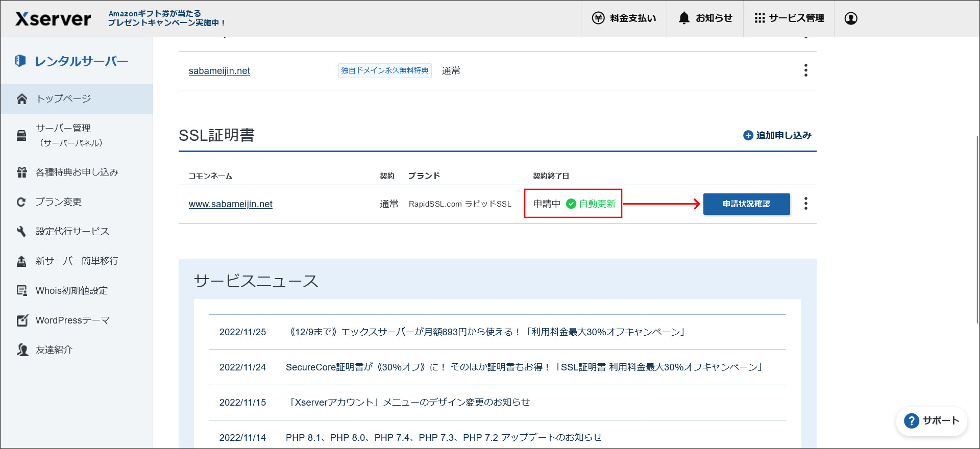
Task: Click 独自ドメイン永久無料特典 badge
Action: pos(385,70)
